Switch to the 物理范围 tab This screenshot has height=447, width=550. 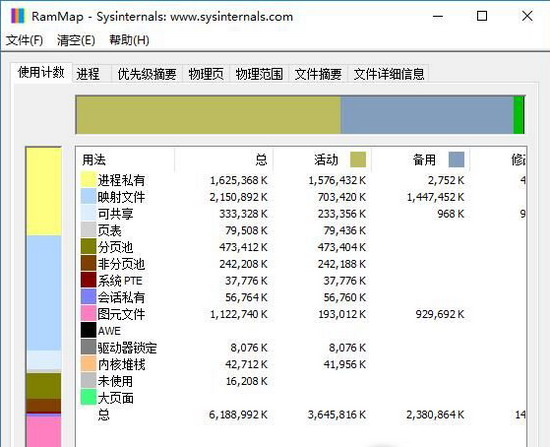point(259,74)
